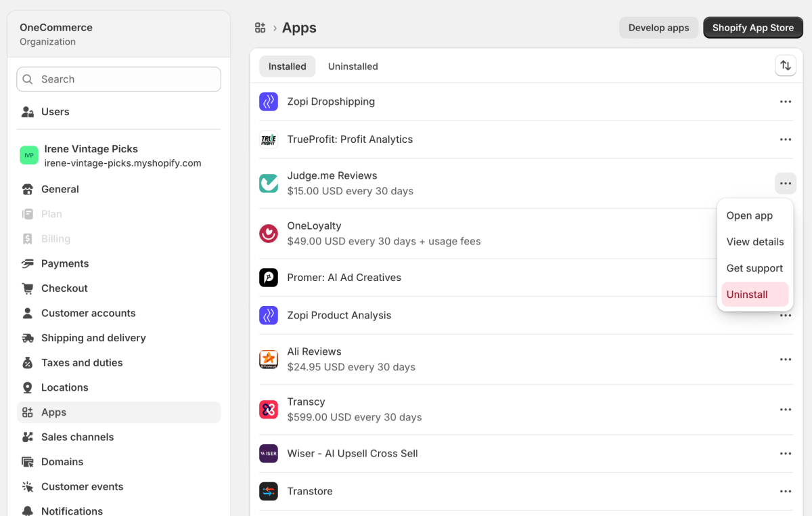Click the TrueProfit app logo icon
The image size is (812, 516).
tap(269, 139)
